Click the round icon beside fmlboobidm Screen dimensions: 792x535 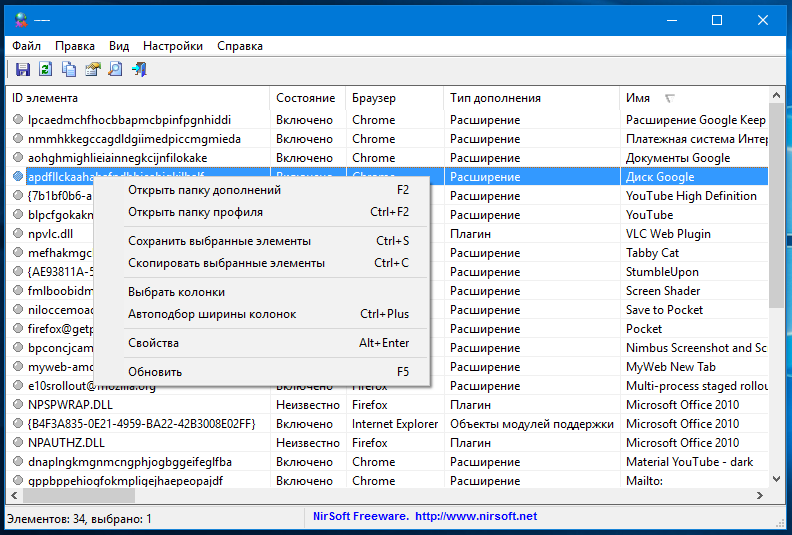tap(18, 290)
